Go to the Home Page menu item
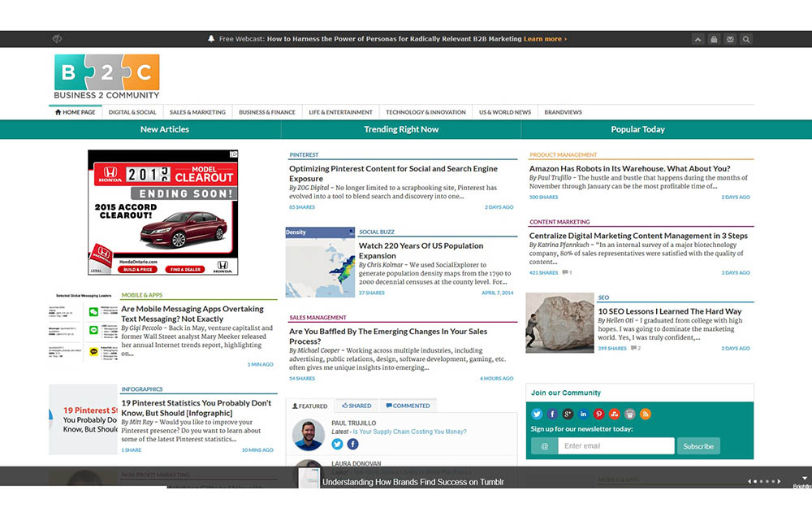The height and width of the screenshot is (508, 812). (x=75, y=112)
